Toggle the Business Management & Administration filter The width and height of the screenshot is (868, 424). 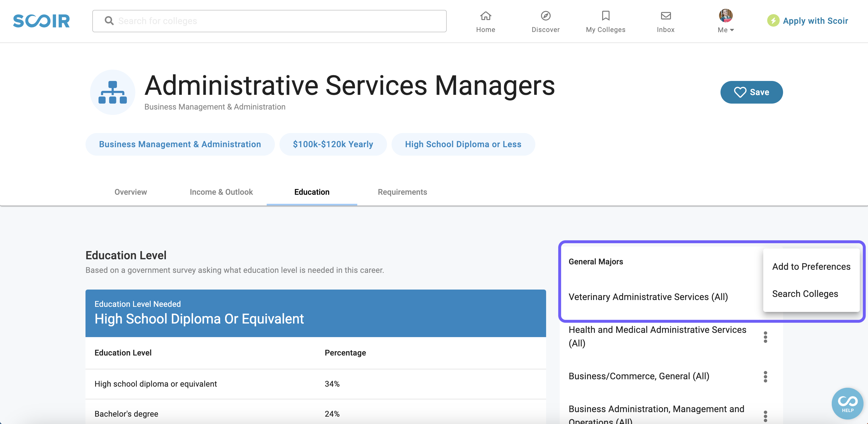(x=179, y=144)
